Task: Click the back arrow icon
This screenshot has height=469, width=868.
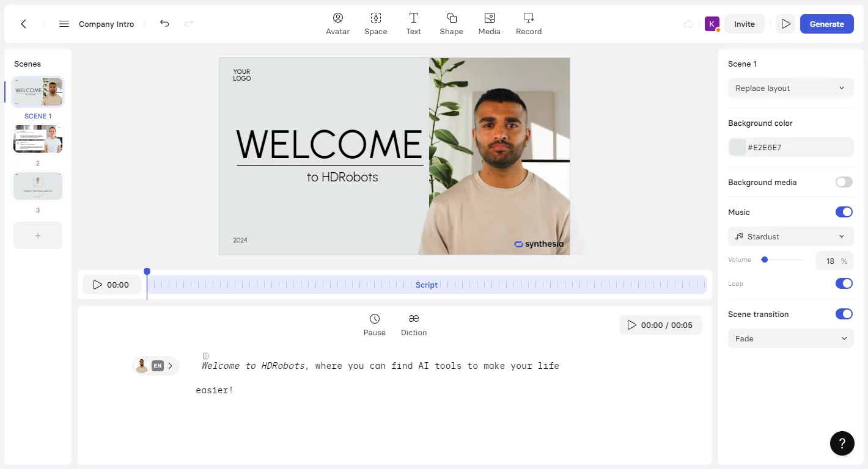Action: click(x=23, y=24)
